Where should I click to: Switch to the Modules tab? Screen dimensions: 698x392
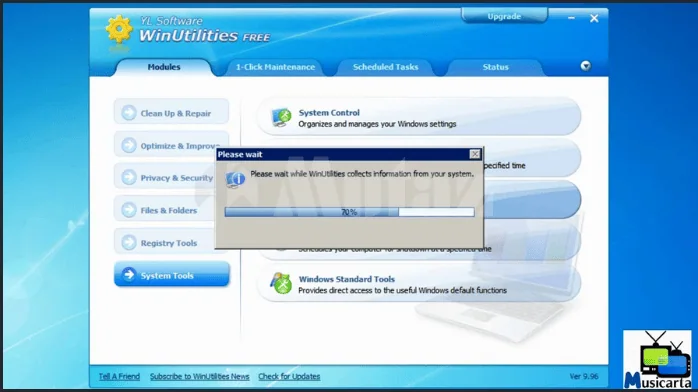[164, 67]
